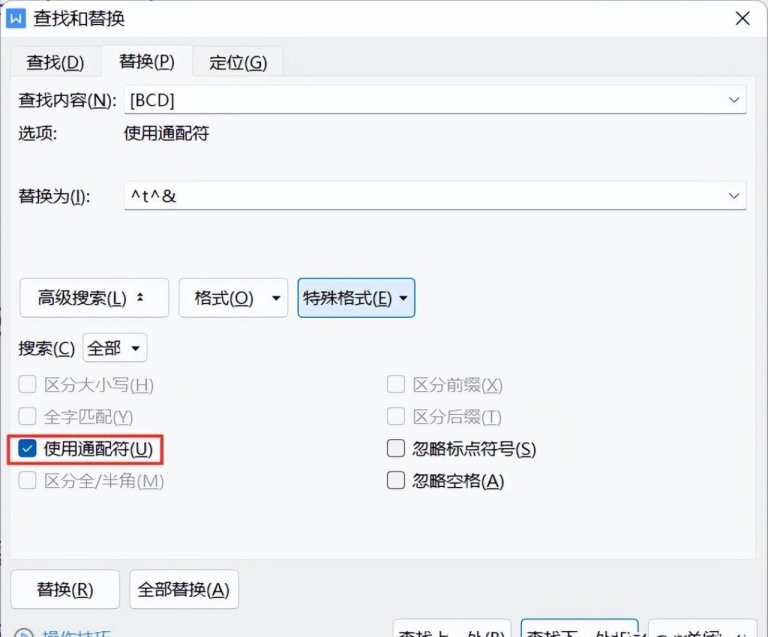Click the 操作技巧 play icon
This screenshot has width=768, height=637.
tap(23, 633)
